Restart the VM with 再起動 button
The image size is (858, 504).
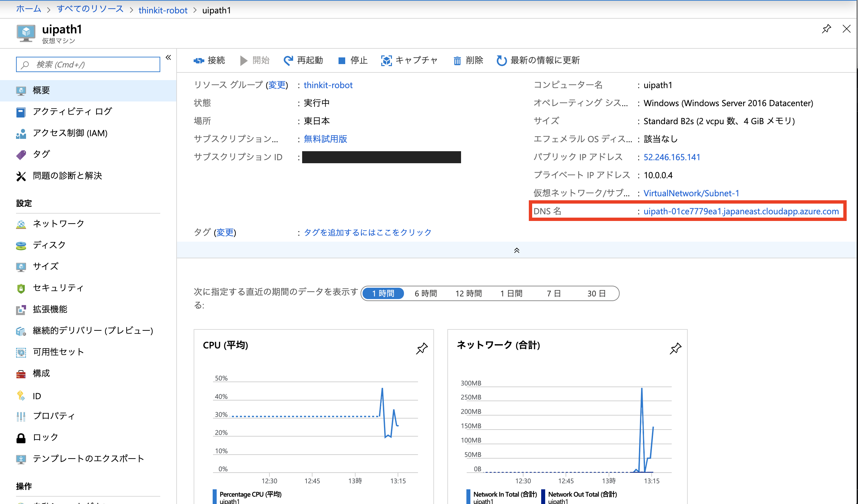(x=303, y=60)
